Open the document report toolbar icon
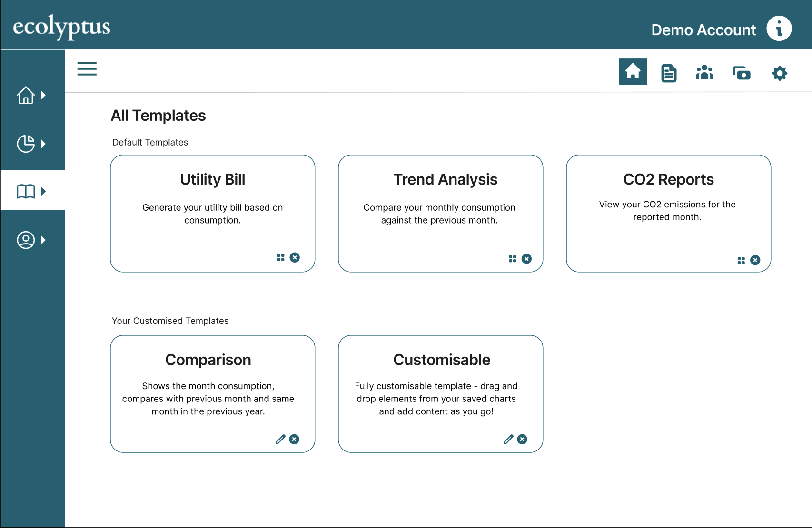Viewport: 812px width, 528px height. 669,73
